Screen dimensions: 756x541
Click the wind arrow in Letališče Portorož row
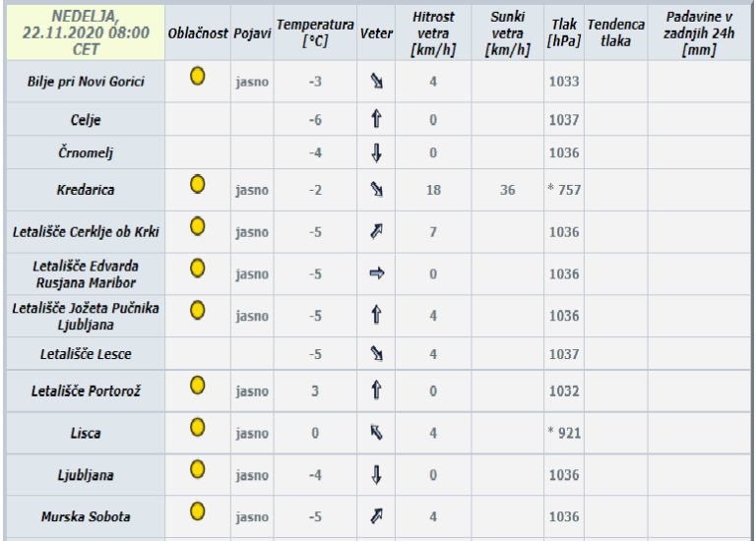point(377,391)
